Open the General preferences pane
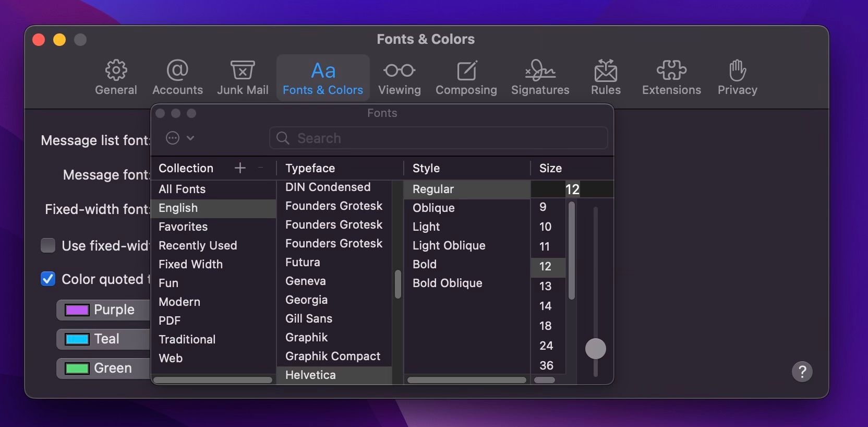Screen dimensions: 868x427 116,77
